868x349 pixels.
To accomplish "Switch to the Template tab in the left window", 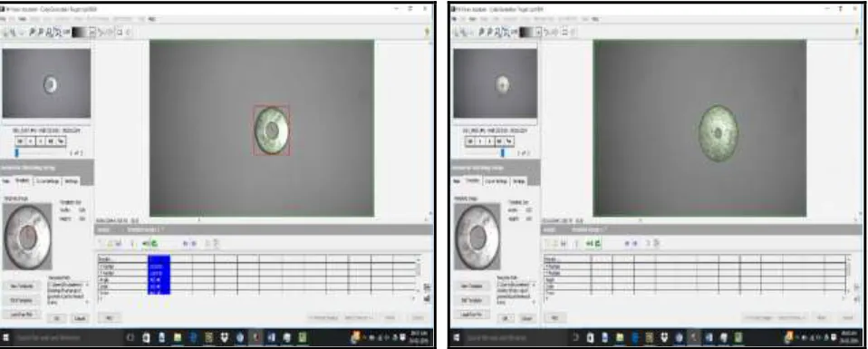I will click(x=23, y=180).
